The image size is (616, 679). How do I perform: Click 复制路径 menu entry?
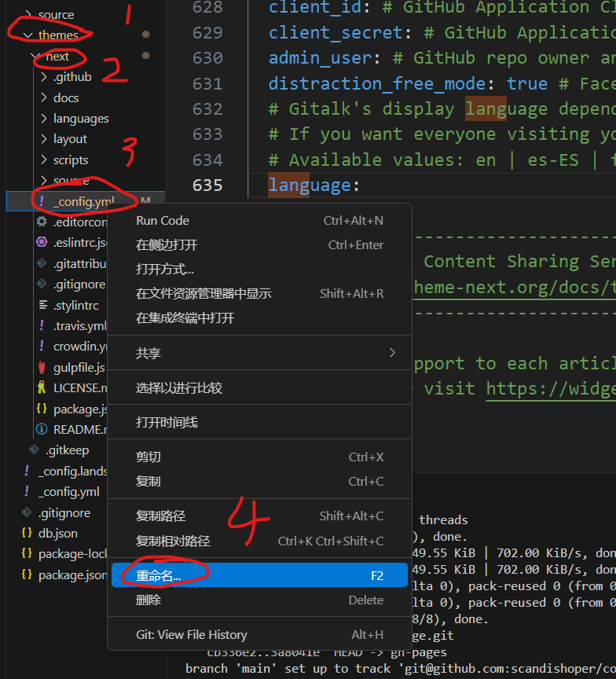[x=161, y=516]
